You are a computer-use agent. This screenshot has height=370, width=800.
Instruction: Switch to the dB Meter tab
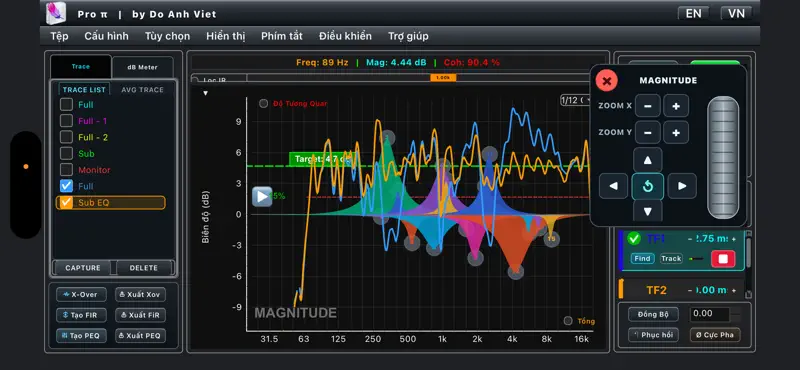point(142,67)
